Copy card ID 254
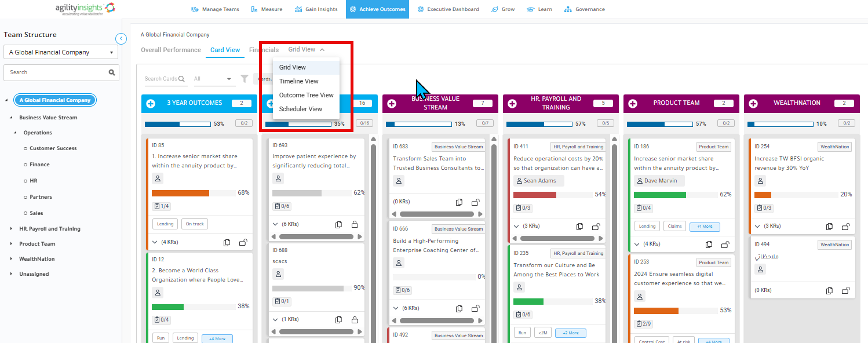The image size is (868, 343). click(x=830, y=227)
